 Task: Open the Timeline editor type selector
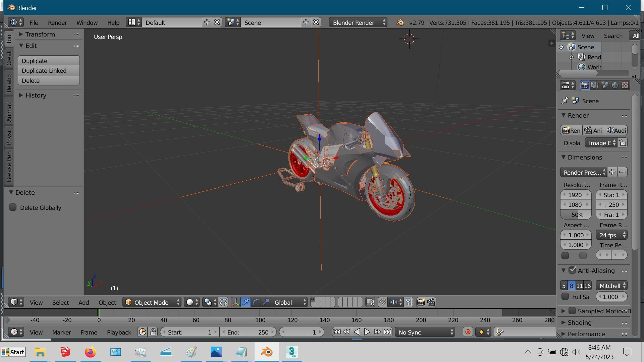coord(15,332)
